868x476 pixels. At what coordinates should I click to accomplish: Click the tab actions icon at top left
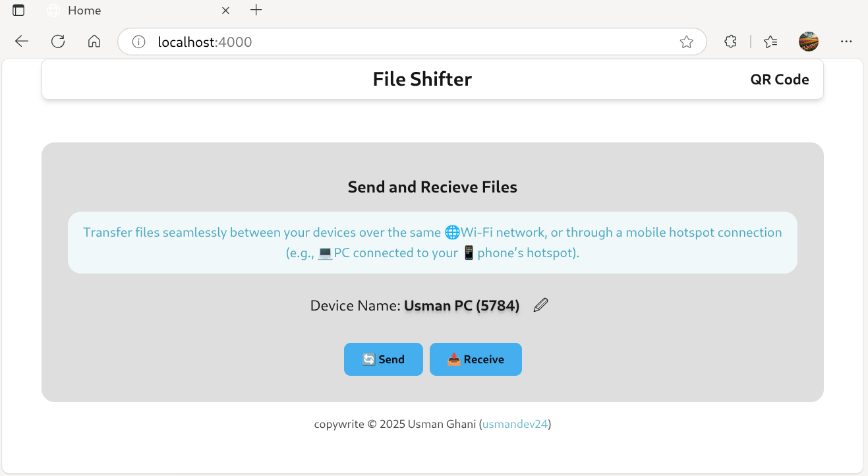18,10
